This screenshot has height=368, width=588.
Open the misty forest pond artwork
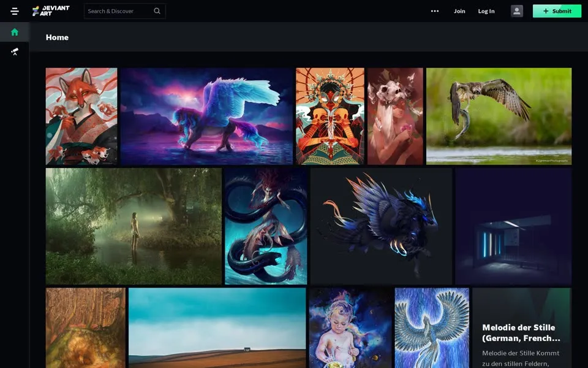(x=134, y=226)
